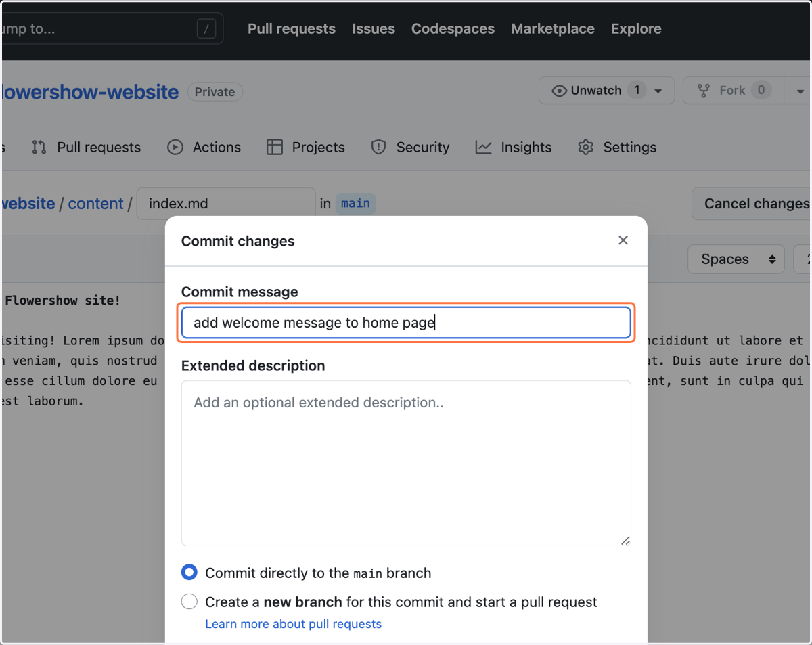Open Pull requests in top navigation
This screenshot has width=812, height=645.
tap(292, 29)
